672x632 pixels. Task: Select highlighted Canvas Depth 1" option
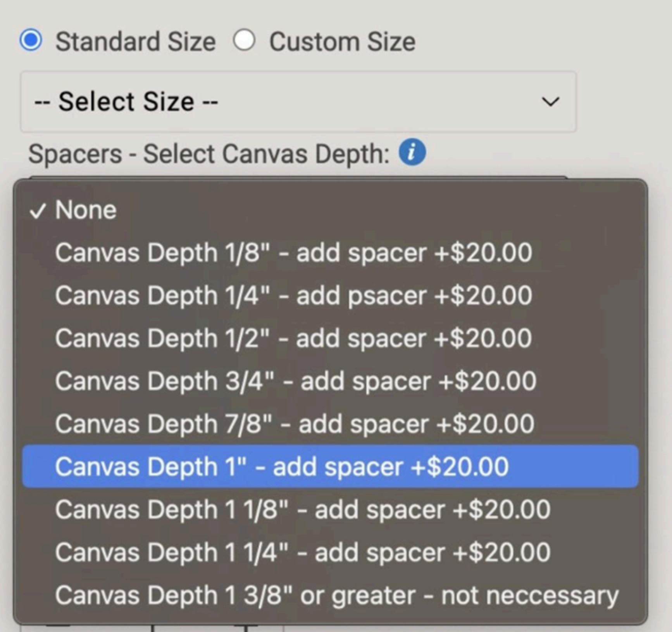click(281, 466)
